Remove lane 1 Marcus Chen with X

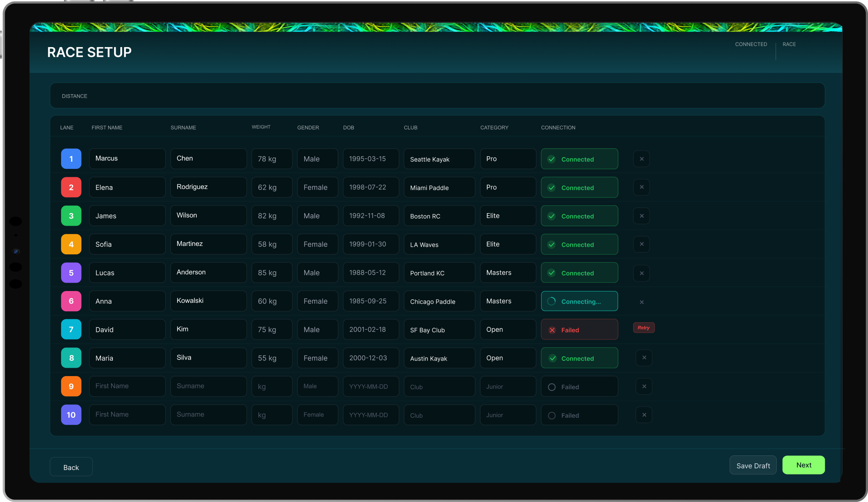pyautogui.click(x=641, y=159)
